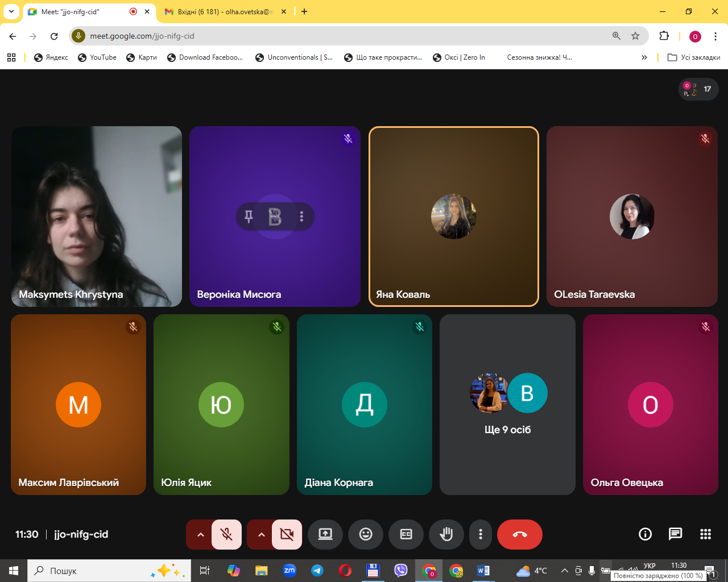Click the meet.google.com address bar
The image size is (728, 582).
(x=341, y=36)
